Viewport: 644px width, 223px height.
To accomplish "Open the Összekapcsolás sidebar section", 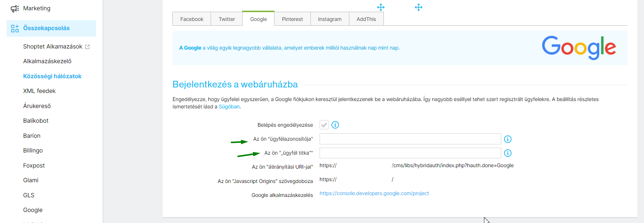I will coord(51,28).
